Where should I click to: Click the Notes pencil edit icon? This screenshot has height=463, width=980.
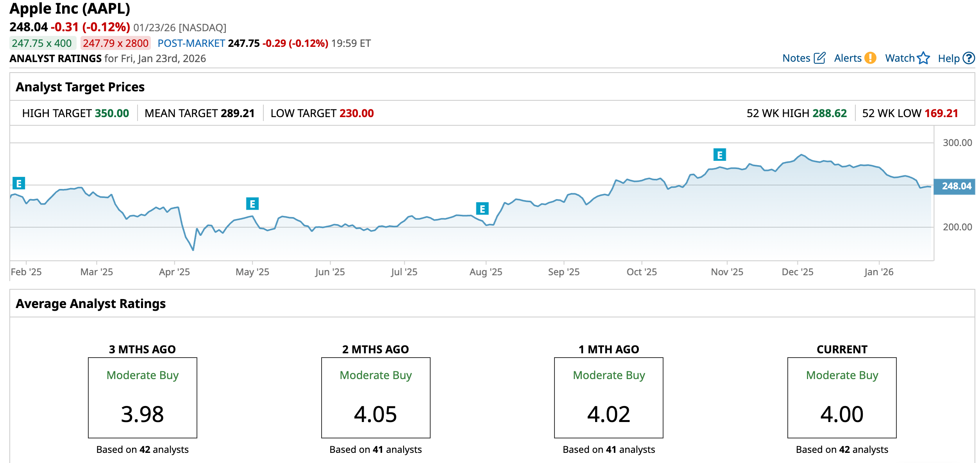click(x=819, y=58)
